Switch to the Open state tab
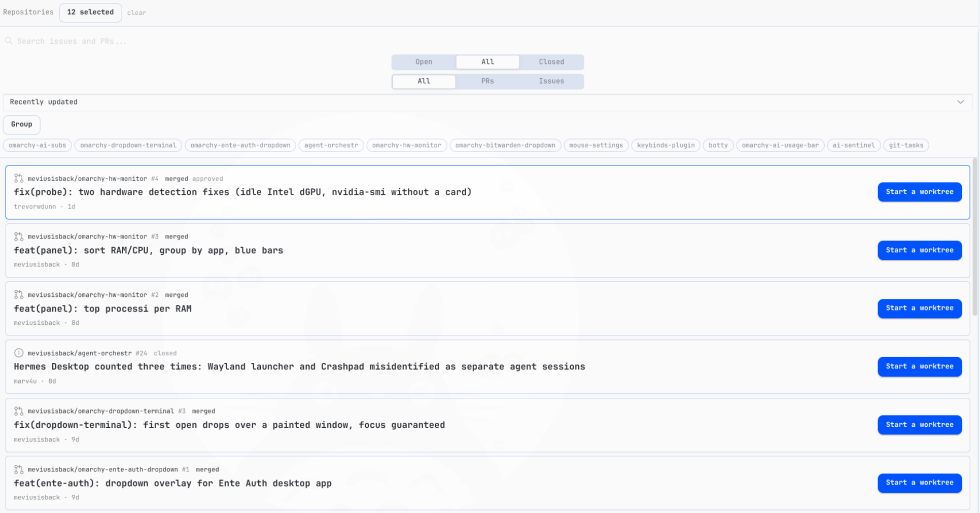This screenshot has width=980, height=513. point(424,62)
